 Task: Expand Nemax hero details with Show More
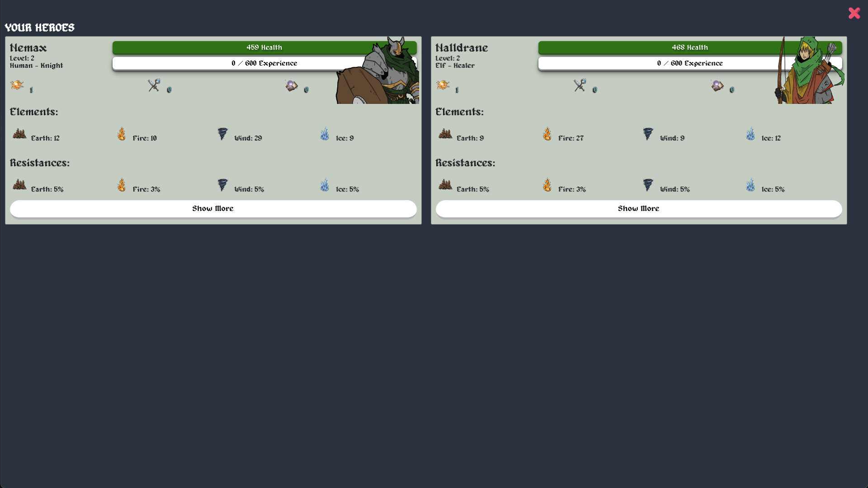click(x=213, y=208)
